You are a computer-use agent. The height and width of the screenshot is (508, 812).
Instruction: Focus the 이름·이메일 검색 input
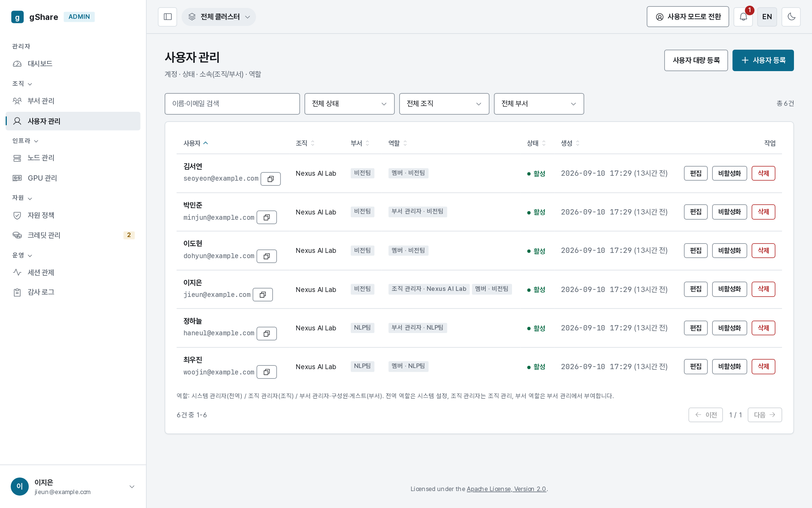point(232,104)
